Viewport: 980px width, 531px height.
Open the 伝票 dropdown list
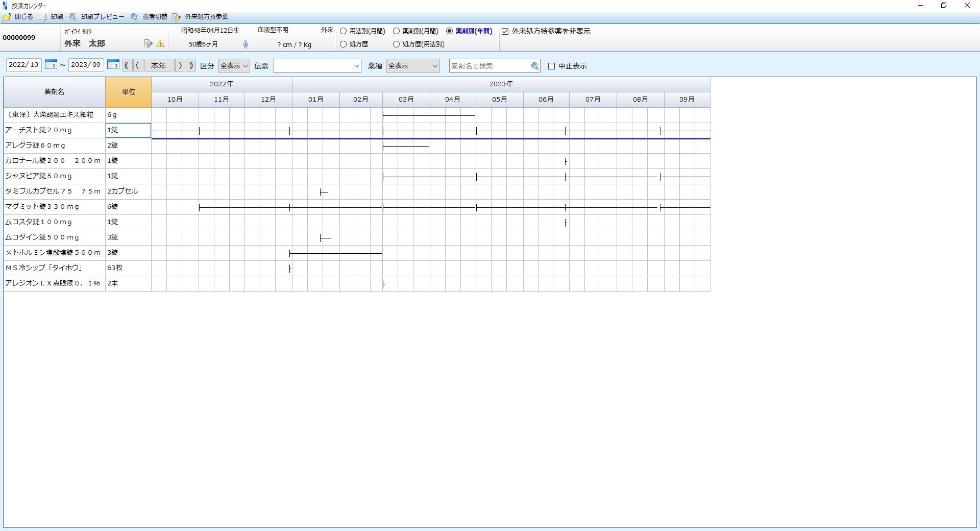(x=317, y=66)
